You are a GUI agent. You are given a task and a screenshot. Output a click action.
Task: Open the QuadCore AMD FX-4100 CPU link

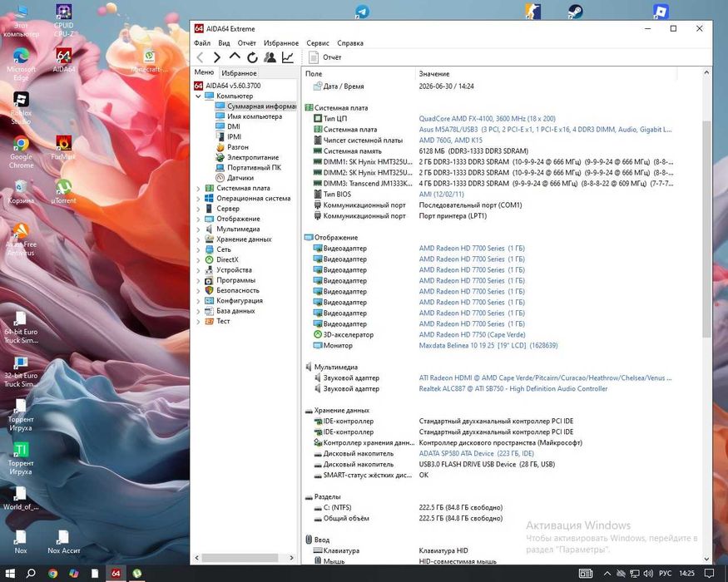pyautogui.click(x=487, y=119)
